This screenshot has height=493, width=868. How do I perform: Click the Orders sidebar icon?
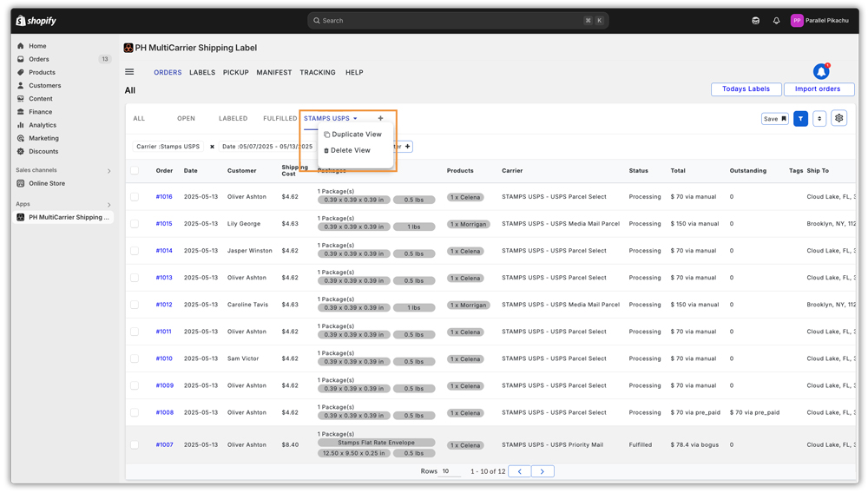tap(21, 59)
